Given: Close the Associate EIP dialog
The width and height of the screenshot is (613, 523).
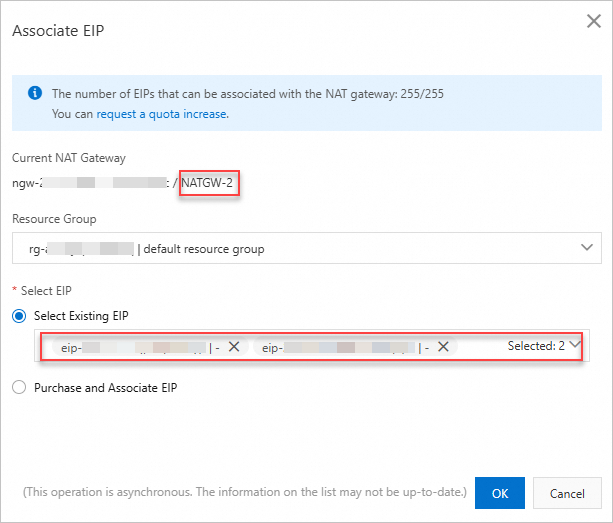Looking at the screenshot, I should click(593, 21).
